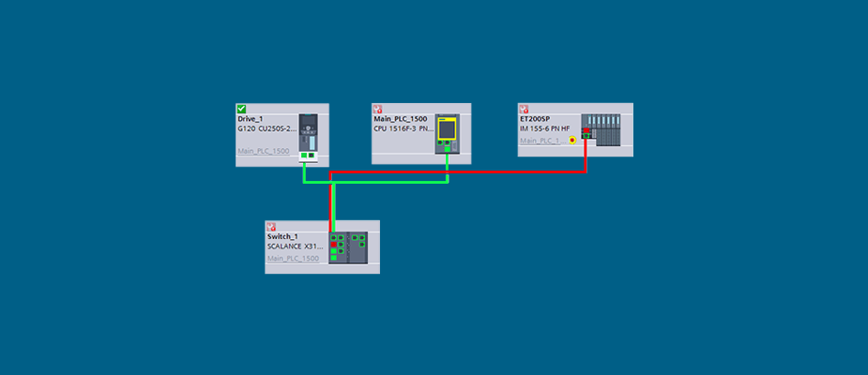
Task: Click the red faulted port on ET200SP
Action: tap(586, 130)
